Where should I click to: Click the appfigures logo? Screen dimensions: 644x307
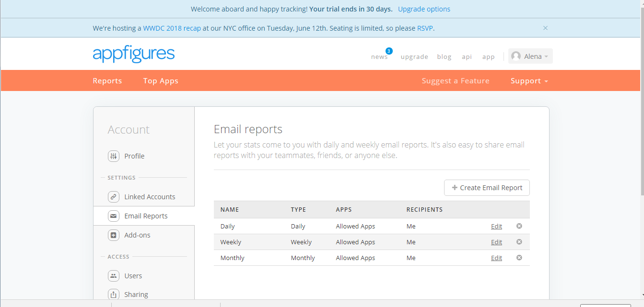click(x=134, y=54)
